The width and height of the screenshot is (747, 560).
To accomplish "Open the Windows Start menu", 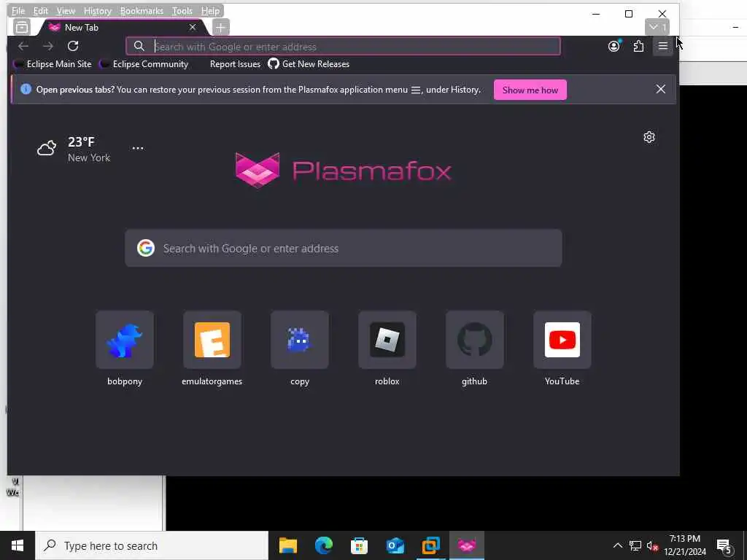I will click(18, 545).
